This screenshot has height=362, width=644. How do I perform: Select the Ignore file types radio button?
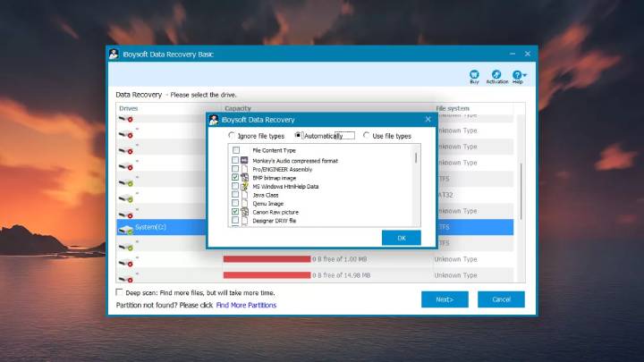pos(232,135)
